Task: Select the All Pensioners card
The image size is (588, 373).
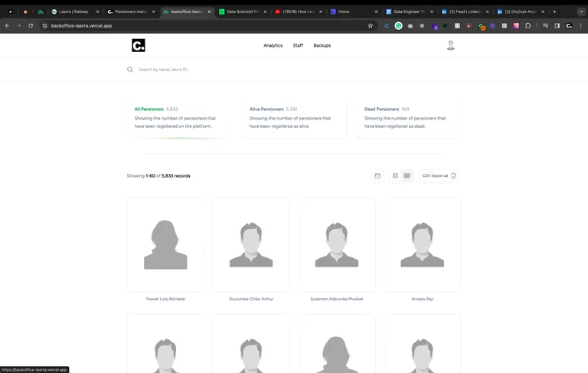Action: tap(178, 117)
